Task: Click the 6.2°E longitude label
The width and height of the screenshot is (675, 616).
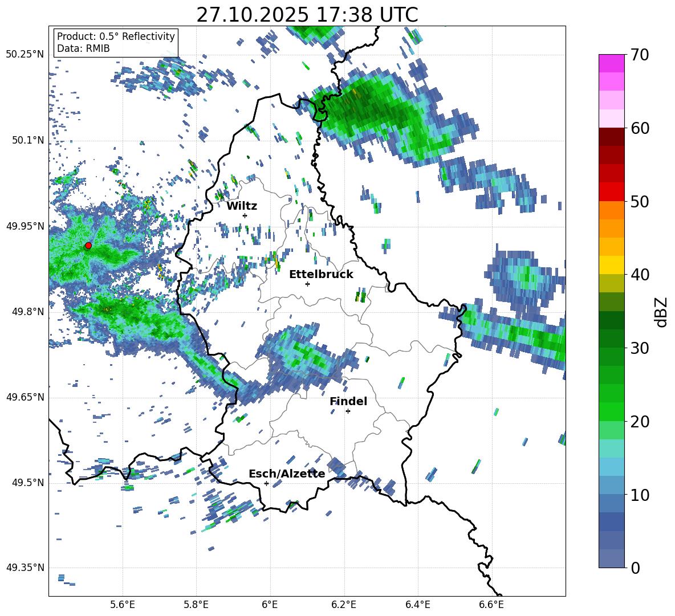Action: pyautogui.click(x=344, y=605)
